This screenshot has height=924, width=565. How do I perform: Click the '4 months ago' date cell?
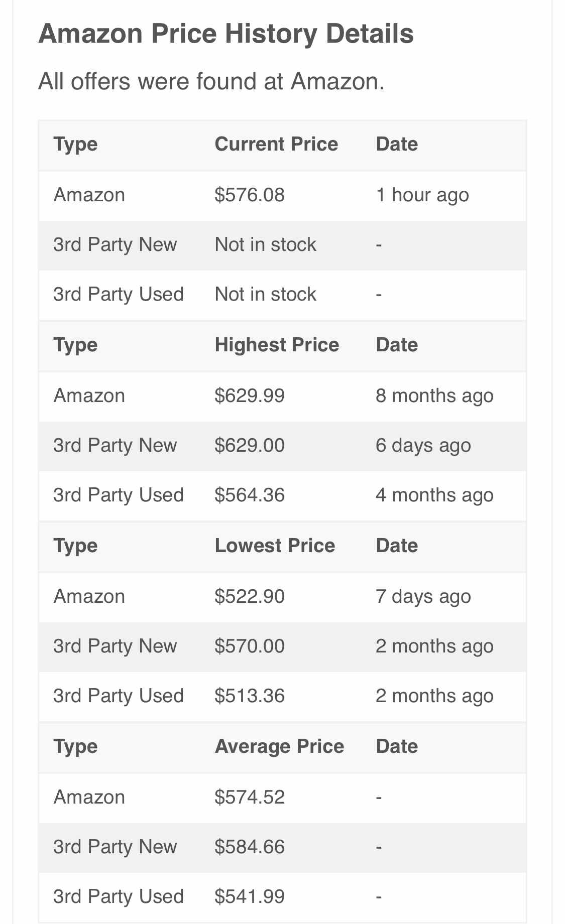point(434,495)
